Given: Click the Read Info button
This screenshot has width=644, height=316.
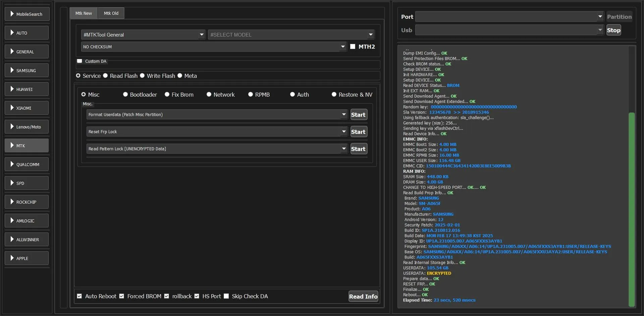Looking at the screenshot, I should point(363,296).
